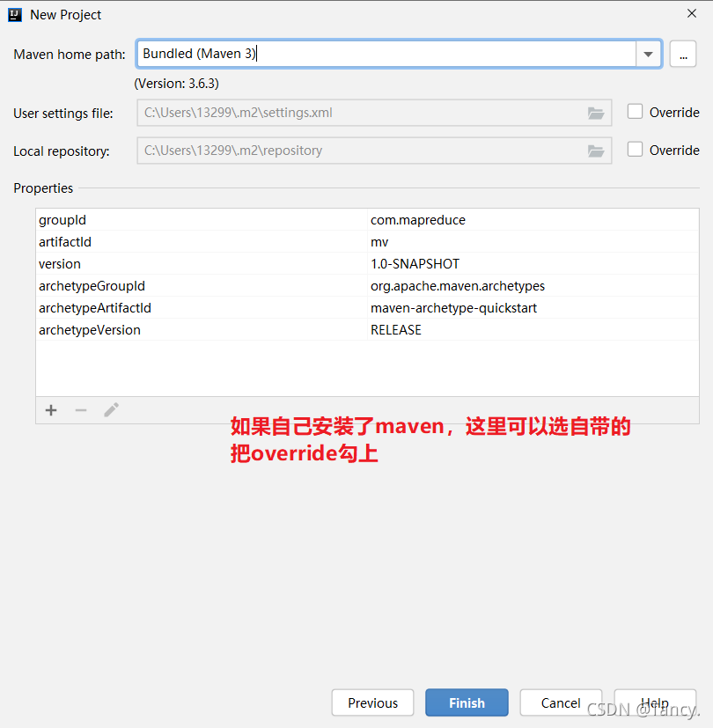
Task: Enable Override for Local repository
Action: pyautogui.click(x=635, y=150)
